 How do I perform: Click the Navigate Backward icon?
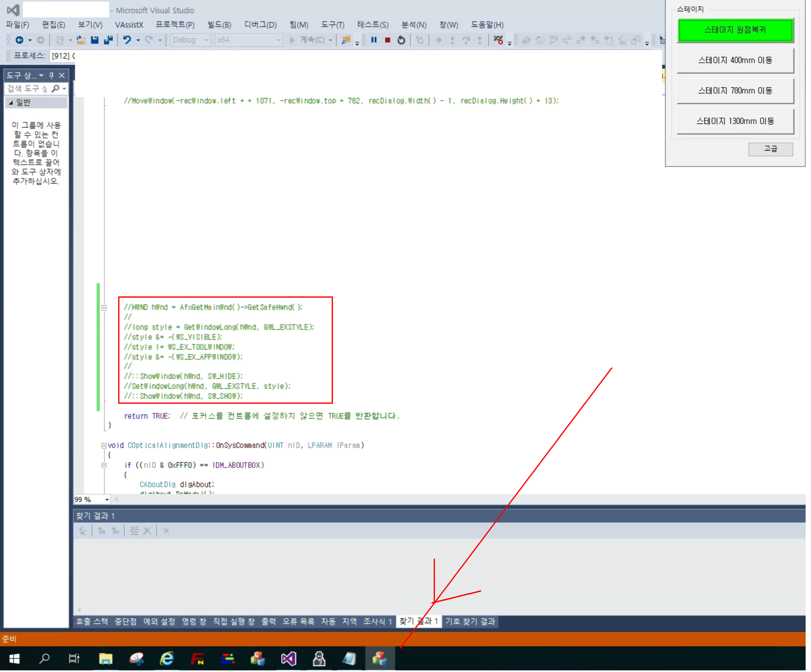click(19, 40)
